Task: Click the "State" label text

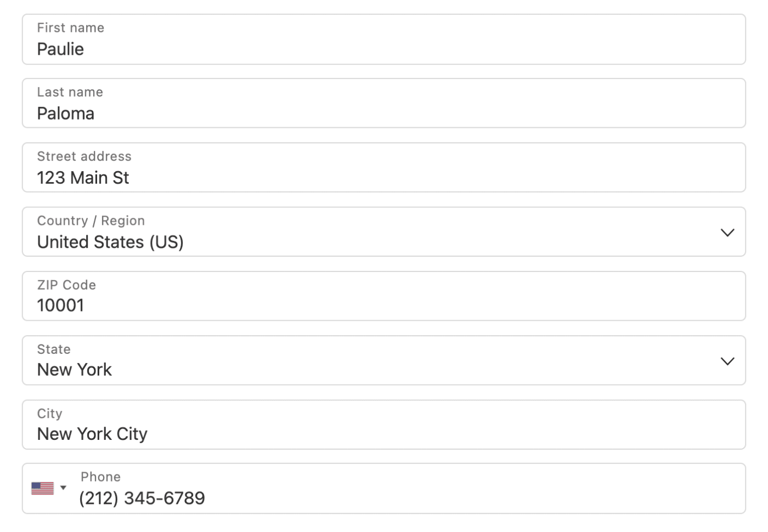Action: (54, 349)
